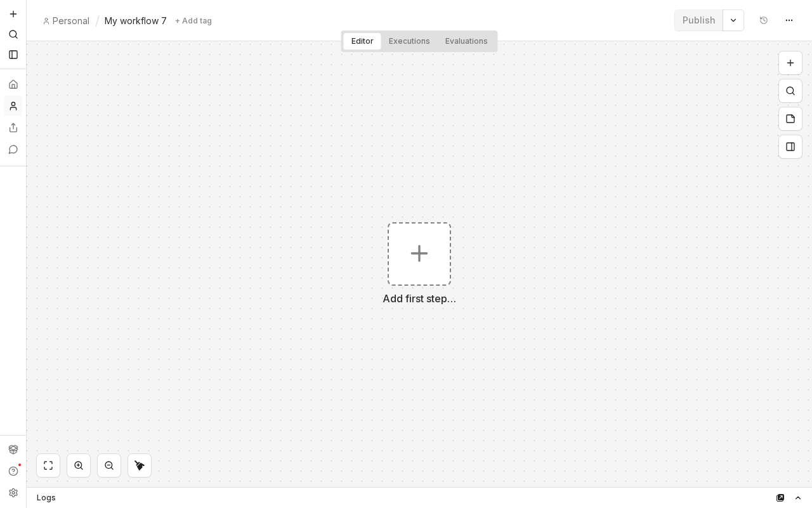Switch to the Evaluations tab
This screenshot has height=508, width=812.
point(466,41)
